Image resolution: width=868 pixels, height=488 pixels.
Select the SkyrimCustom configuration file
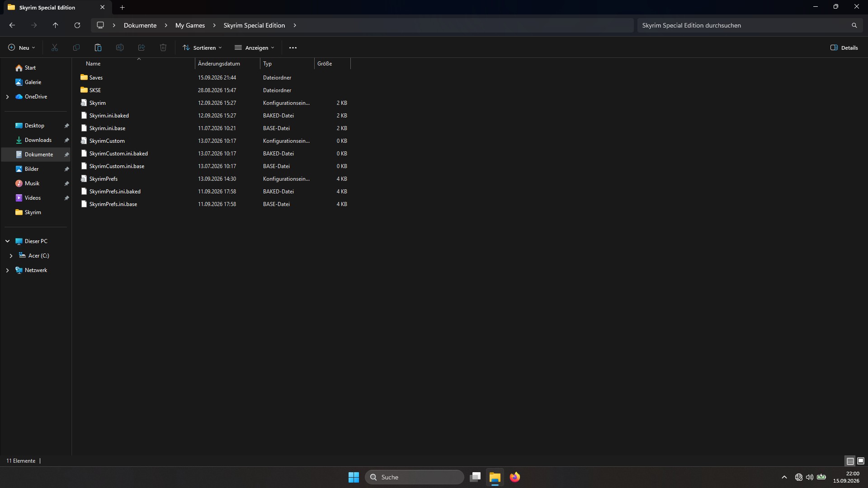[x=215, y=141]
